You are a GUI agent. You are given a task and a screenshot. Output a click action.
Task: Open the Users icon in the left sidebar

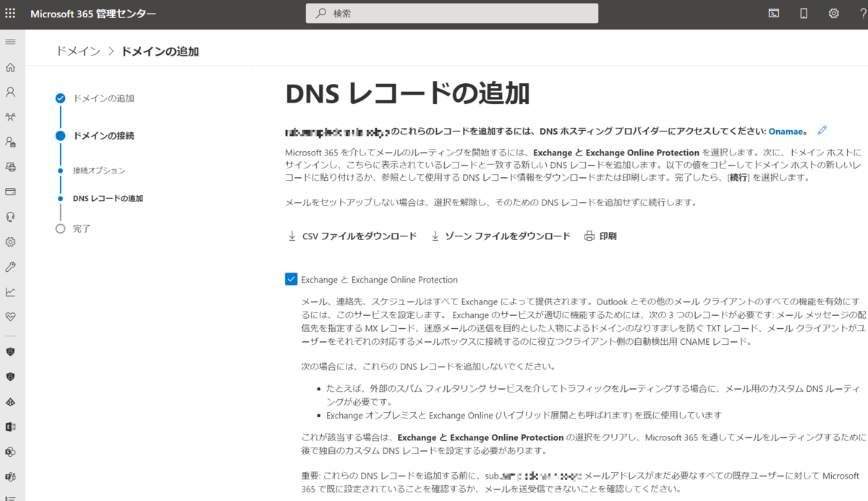(10, 92)
